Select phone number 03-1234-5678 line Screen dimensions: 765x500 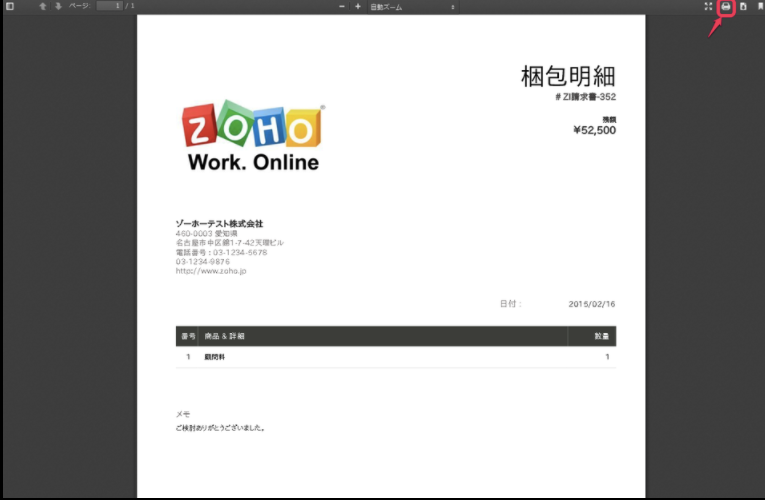pyautogui.click(x=221, y=252)
